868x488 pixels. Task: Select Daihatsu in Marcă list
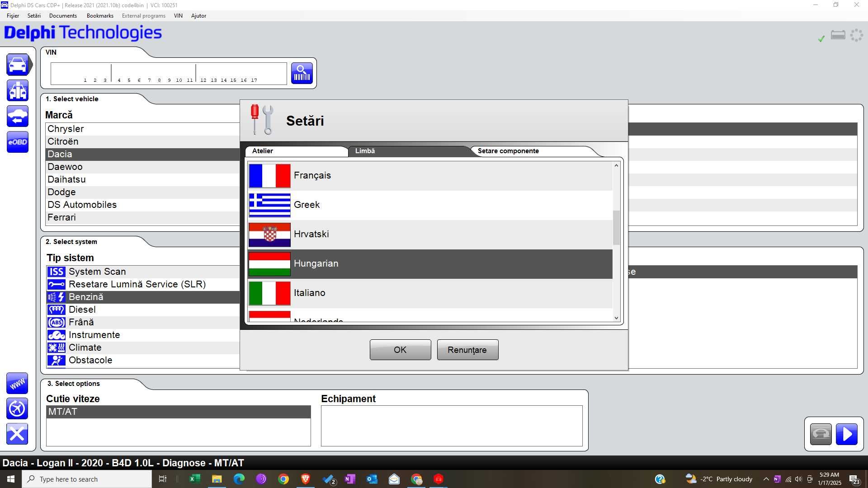click(142, 179)
